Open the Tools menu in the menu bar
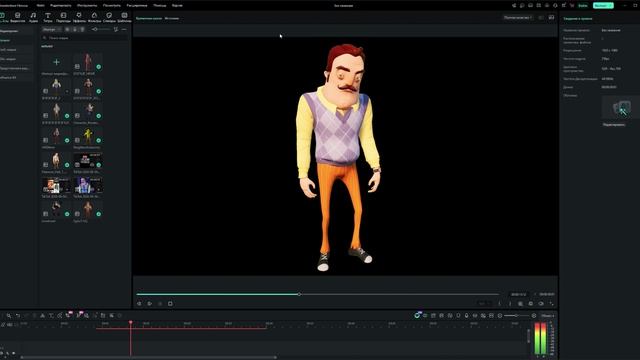Viewport: 640px width, 360px height. pyautogui.click(x=87, y=6)
